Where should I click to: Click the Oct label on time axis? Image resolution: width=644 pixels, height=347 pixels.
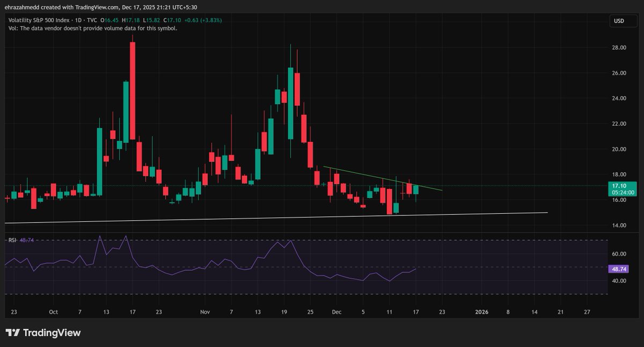click(x=53, y=312)
